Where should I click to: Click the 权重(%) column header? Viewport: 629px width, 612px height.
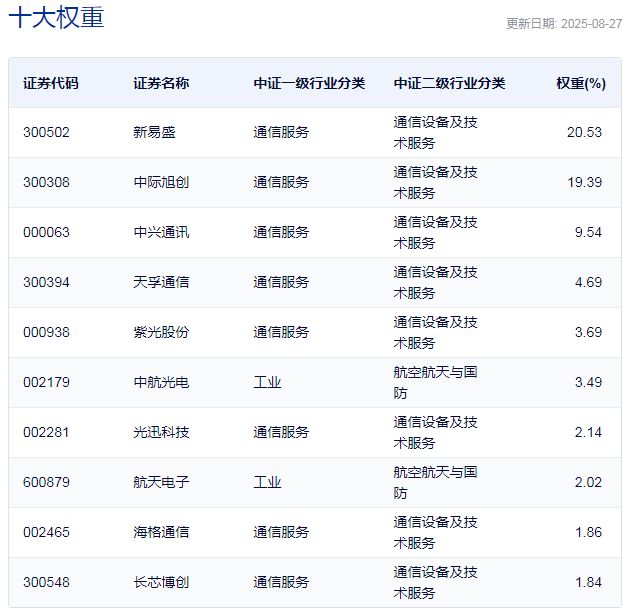coord(581,83)
